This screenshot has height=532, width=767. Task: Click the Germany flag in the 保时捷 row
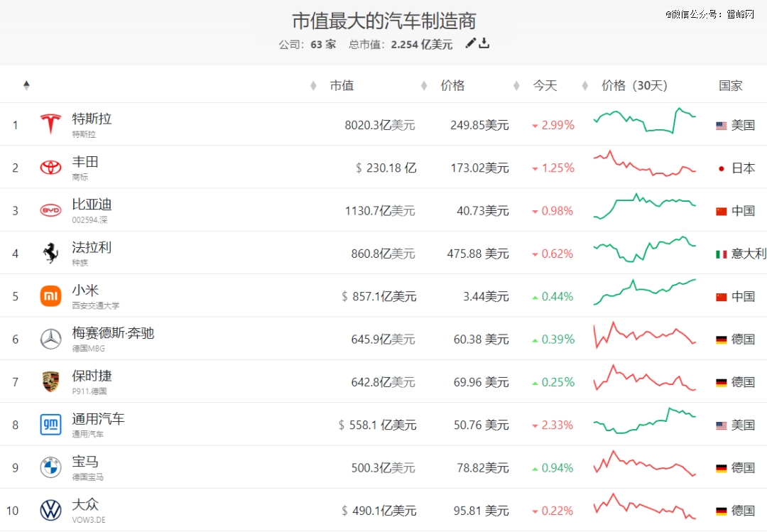721,383
